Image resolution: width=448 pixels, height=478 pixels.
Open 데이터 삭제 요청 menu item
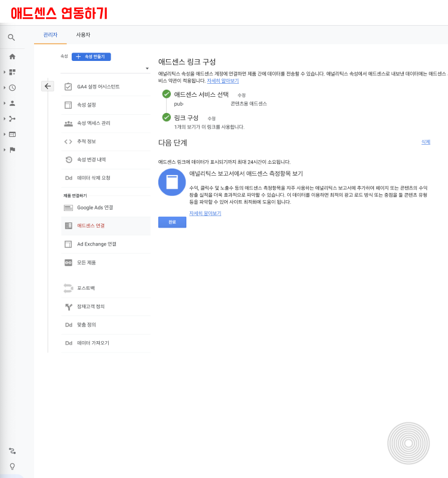tap(106, 178)
